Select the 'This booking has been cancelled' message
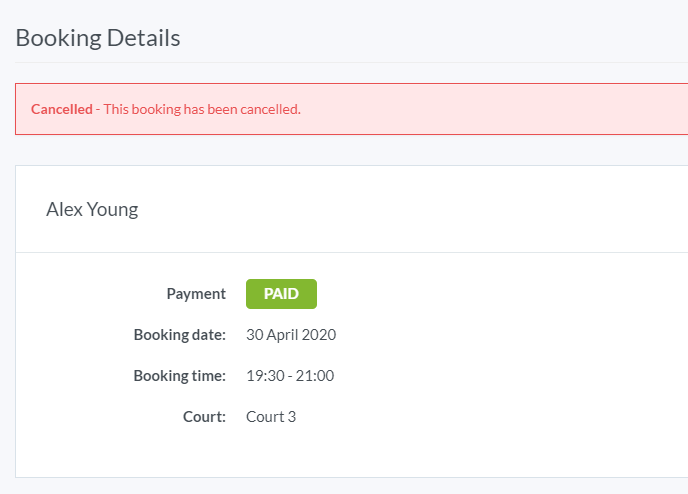Image resolution: width=688 pixels, height=494 pixels. [202, 109]
